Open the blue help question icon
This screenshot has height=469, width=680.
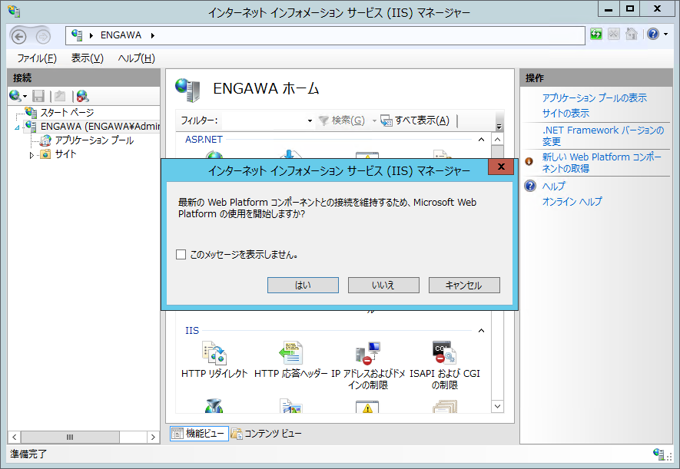coord(653,34)
